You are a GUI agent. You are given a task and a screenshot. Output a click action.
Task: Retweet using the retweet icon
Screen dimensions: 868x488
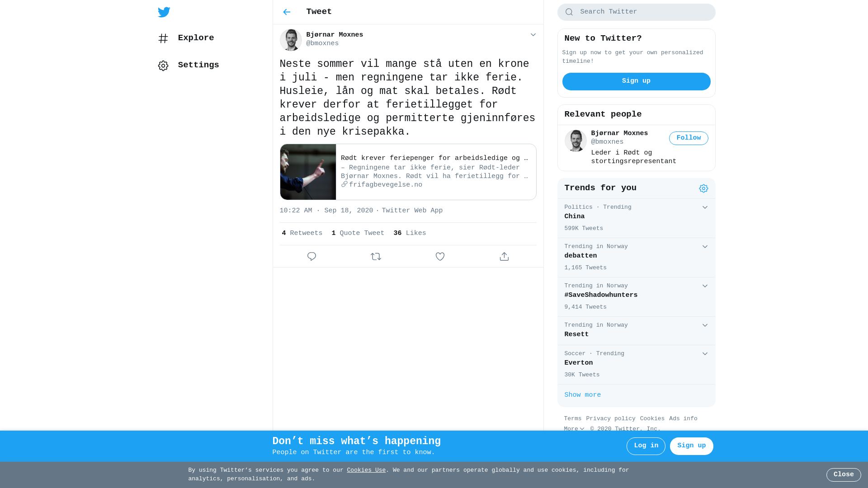(376, 257)
